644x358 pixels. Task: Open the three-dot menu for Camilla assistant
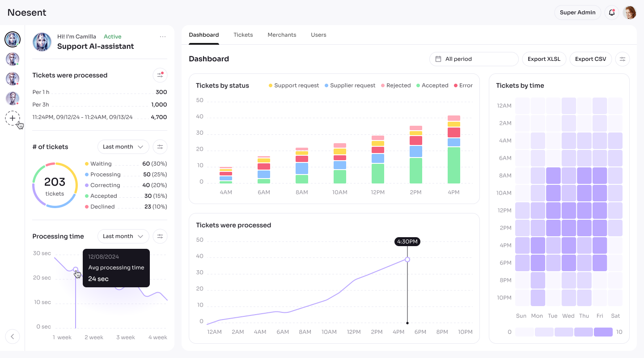pyautogui.click(x=163, y=37)
